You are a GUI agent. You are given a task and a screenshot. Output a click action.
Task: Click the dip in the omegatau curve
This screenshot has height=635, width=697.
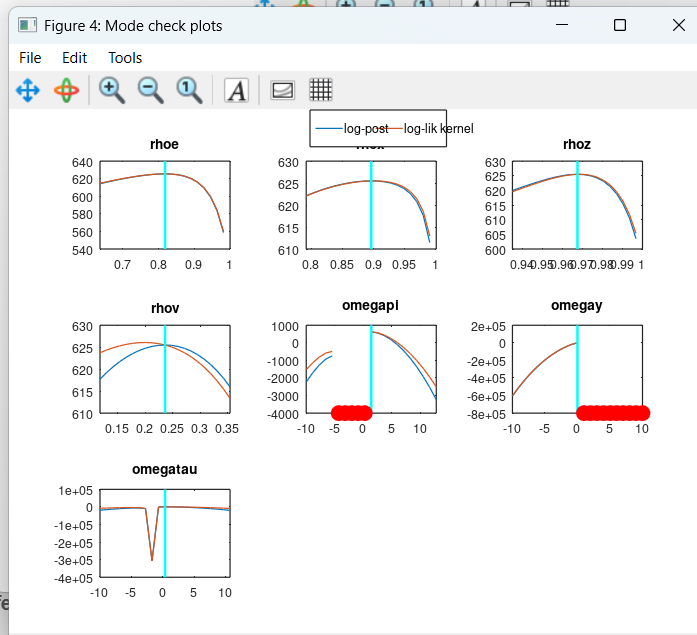pyautogui.click(x=152, y=558)
